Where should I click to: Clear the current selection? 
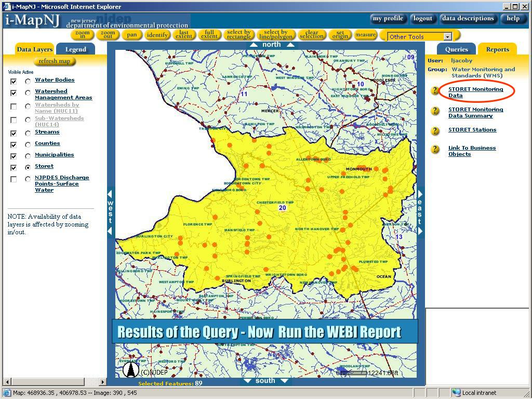(312, 35)
